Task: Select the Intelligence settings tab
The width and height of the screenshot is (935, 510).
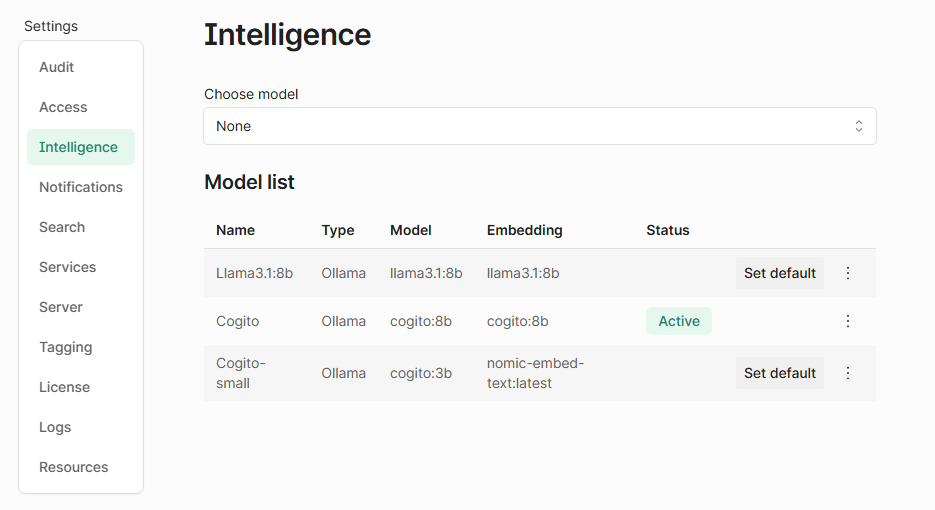Action: pos(79,147)
